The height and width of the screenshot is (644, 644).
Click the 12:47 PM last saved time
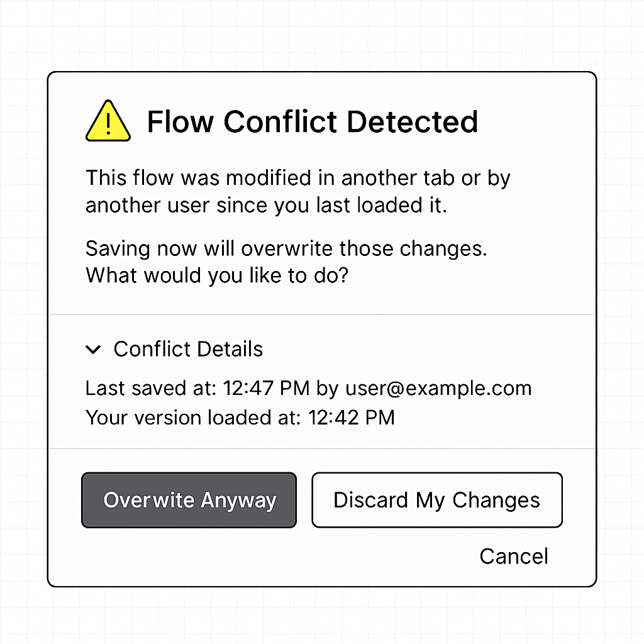(266, 388)
